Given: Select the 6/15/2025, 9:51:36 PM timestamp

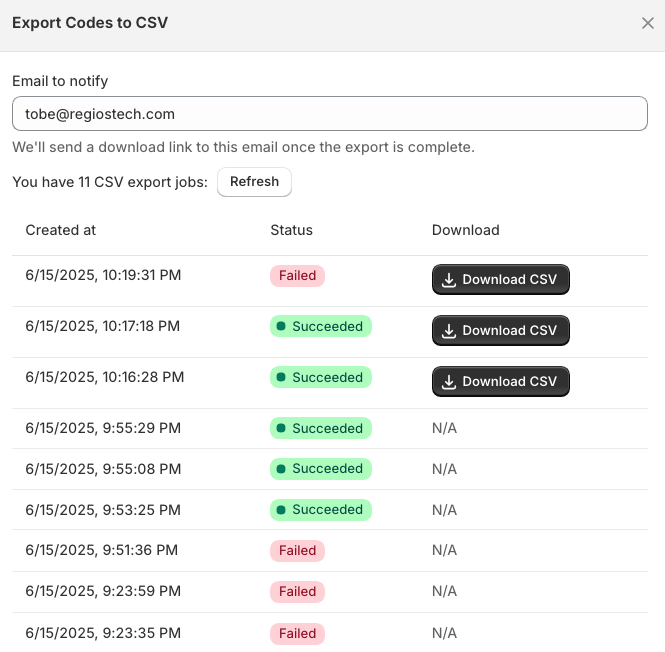Looking at the screenshot, I should coord(102,550).
